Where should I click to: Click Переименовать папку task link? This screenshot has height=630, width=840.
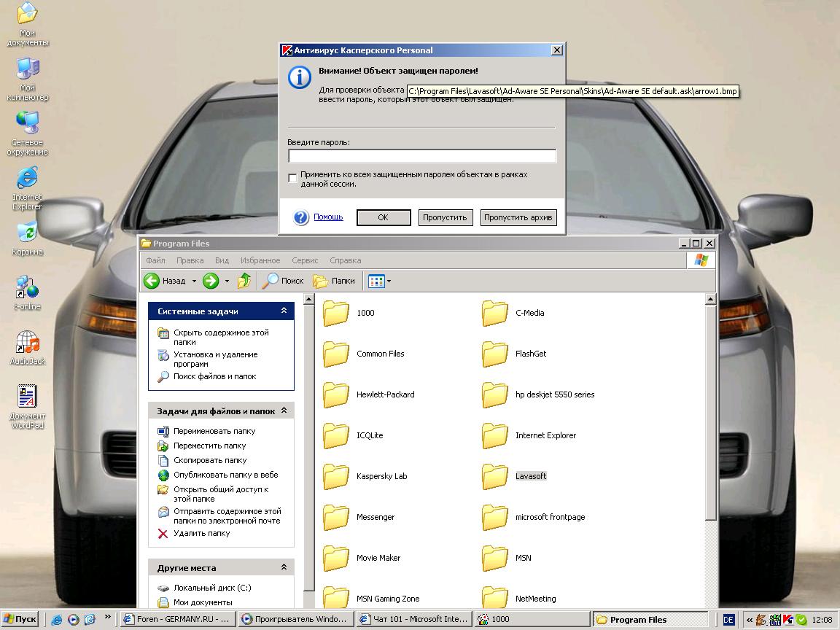coord(214,431)
